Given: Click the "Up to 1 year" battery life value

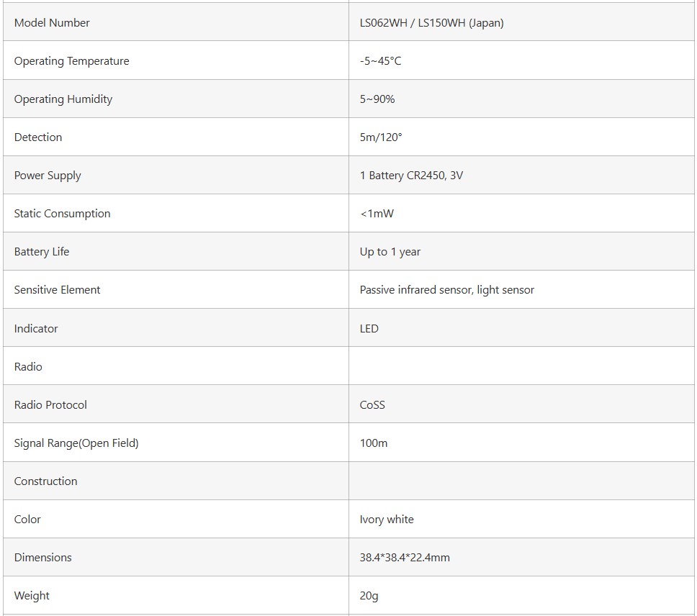Looking at the screenshot, I should (x=390, y=252).
